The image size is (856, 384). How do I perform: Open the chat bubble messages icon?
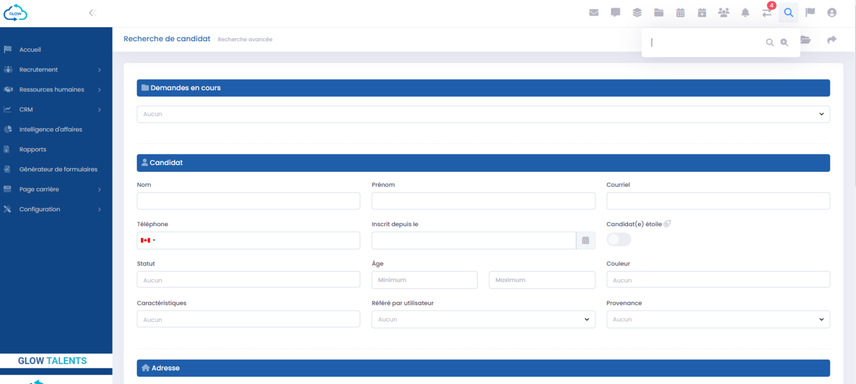click(x=615, y=13)
